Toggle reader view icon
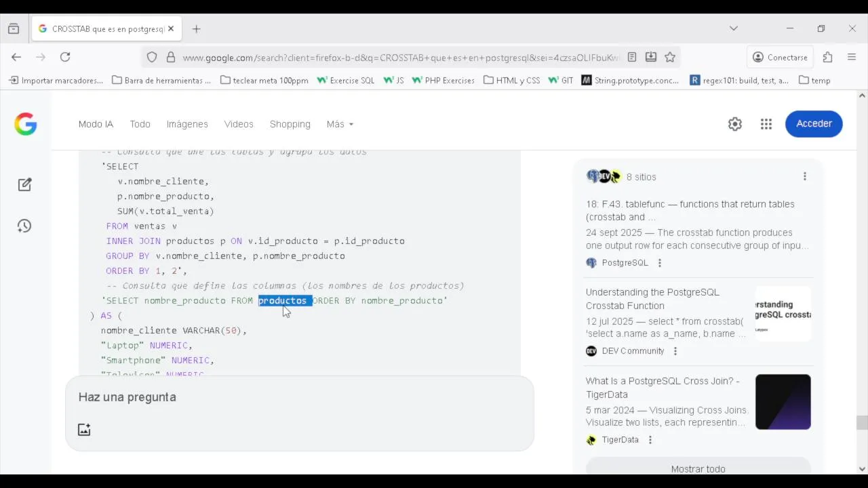The height and width of the screenshot is (488, 868). pyautogui.click(x=632, y=58)
